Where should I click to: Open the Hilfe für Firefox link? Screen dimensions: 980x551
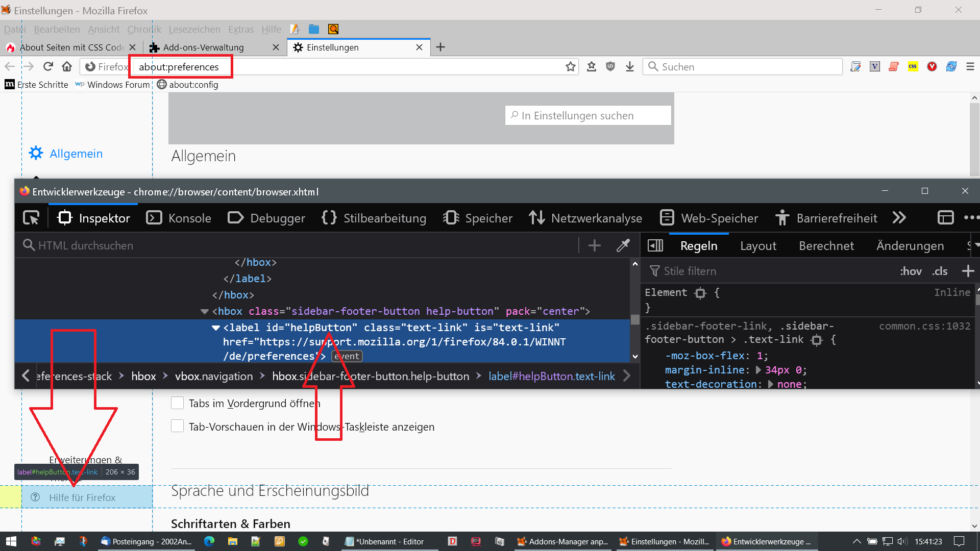click(82, 497)
